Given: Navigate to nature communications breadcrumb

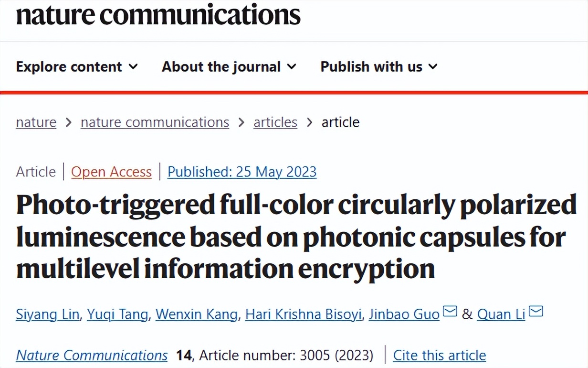Looking at the screenshot, I should point(155,122).
